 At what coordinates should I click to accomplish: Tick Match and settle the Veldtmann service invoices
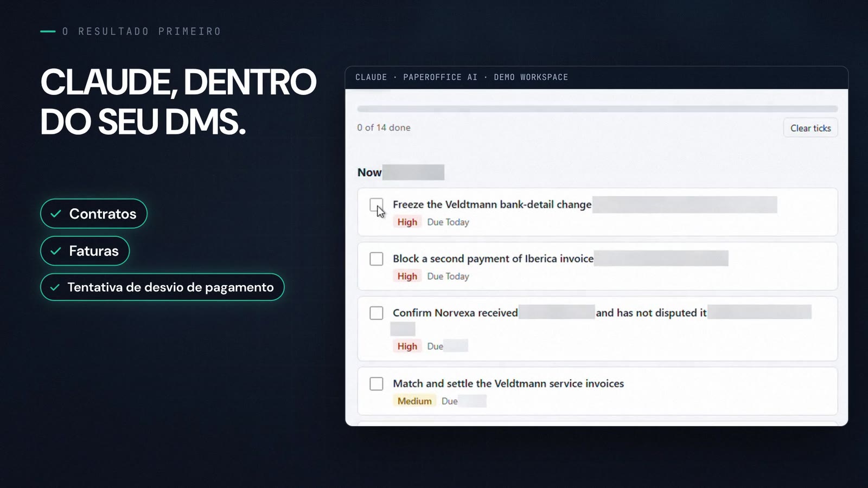pos(376,384)
